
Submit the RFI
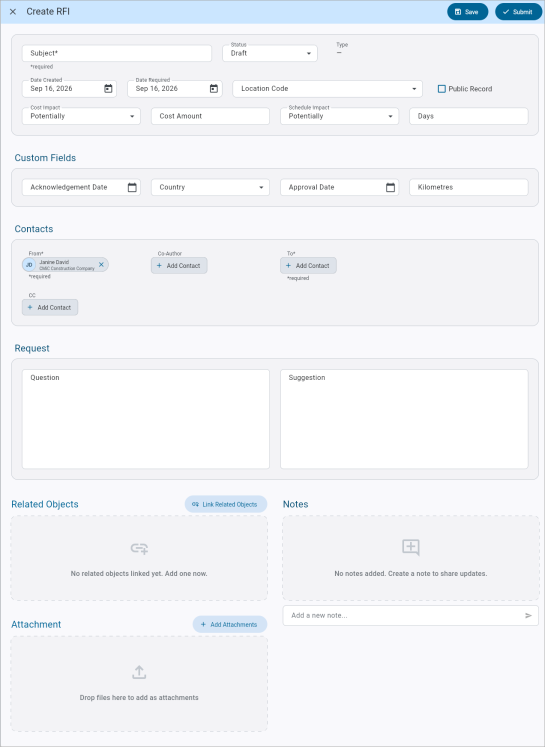518,12
